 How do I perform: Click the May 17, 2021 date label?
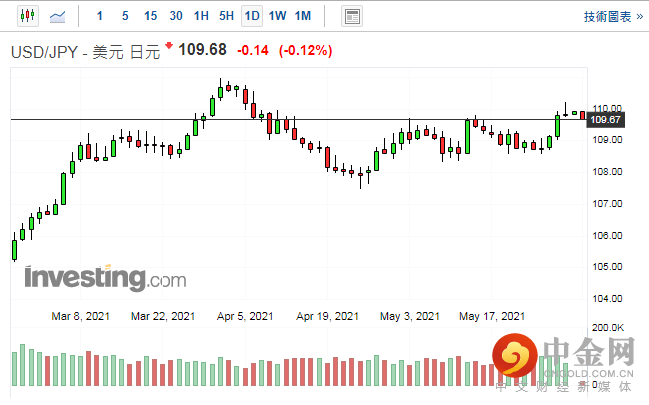[x=492, y=316]
